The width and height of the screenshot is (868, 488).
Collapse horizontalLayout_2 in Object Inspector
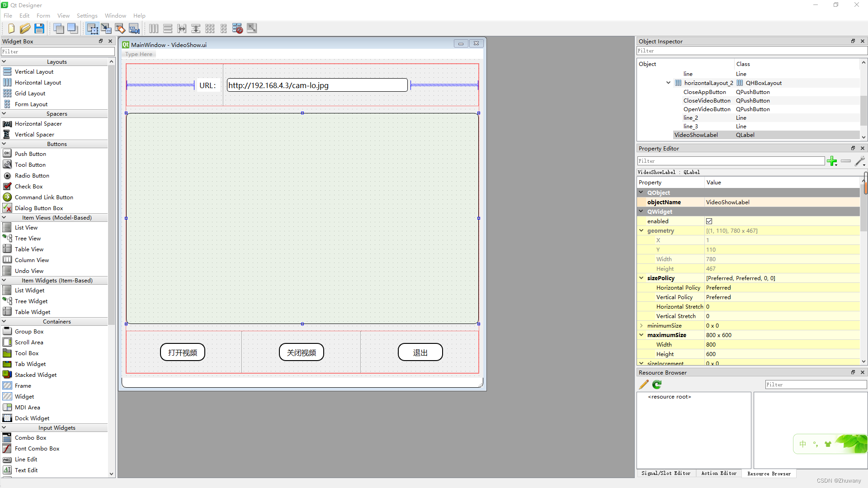(668, 83)
